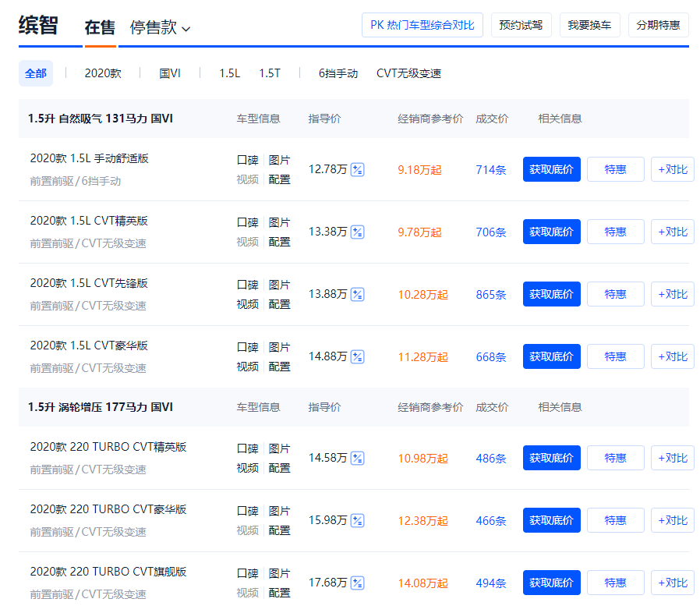Add 220 TURBO CVT精英版 to comparison

(x=673, y=458)
